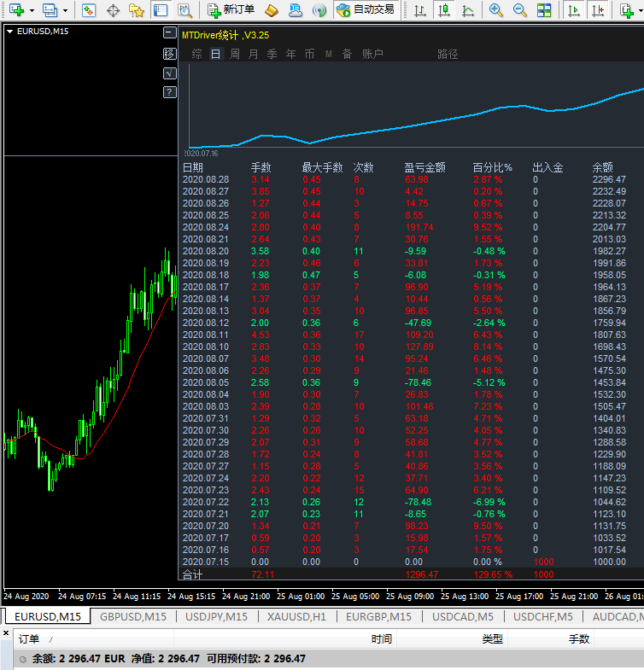
Task: Switch to the USDCAD,M5 chart tab
Action: (x=463, y=616)
